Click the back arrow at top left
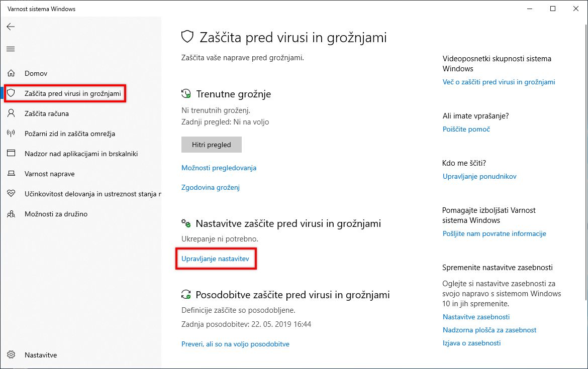588x369 pixels. click(x=11, y=27)
